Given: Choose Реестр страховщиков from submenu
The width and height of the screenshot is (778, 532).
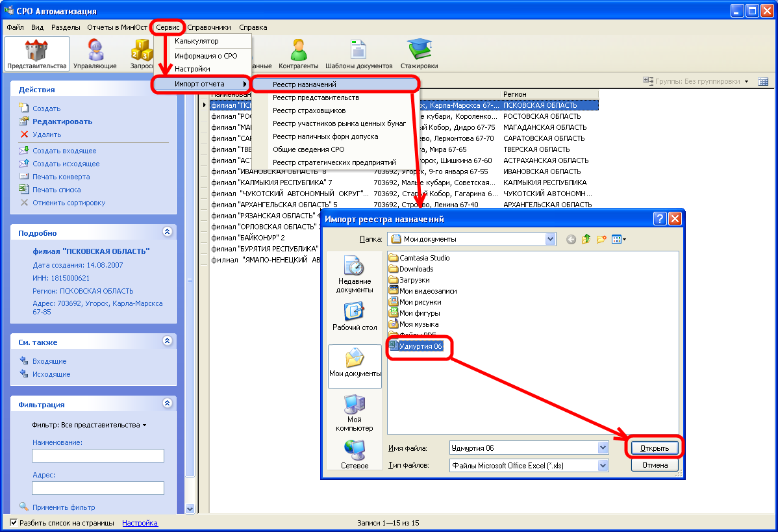Looking at the screenshot, I should tap(309, 110).
